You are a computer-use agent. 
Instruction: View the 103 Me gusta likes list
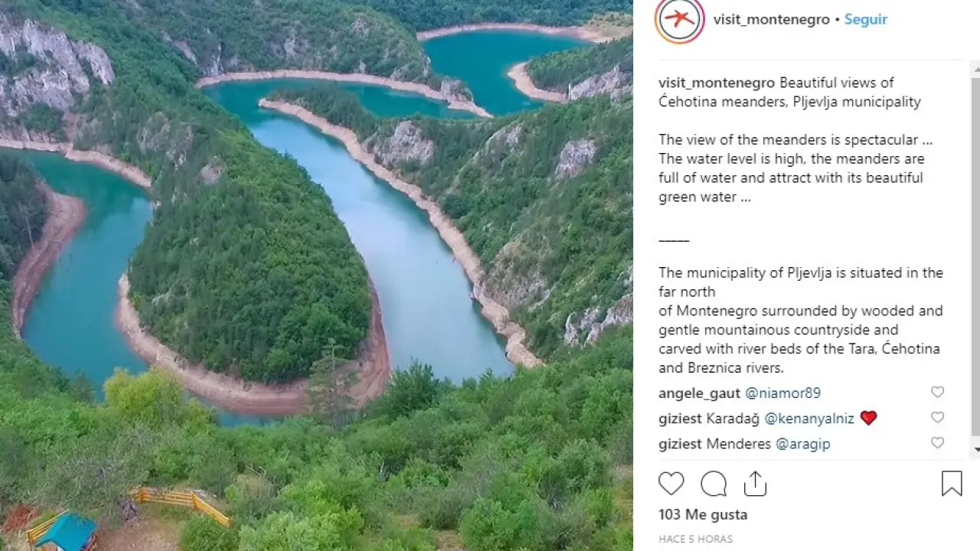703,515
